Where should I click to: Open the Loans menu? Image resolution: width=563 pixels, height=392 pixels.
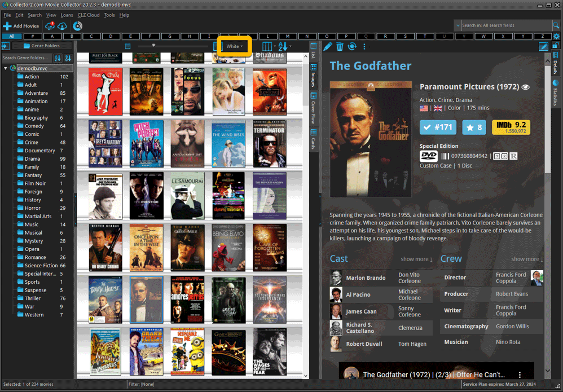[x=67, y=15]
